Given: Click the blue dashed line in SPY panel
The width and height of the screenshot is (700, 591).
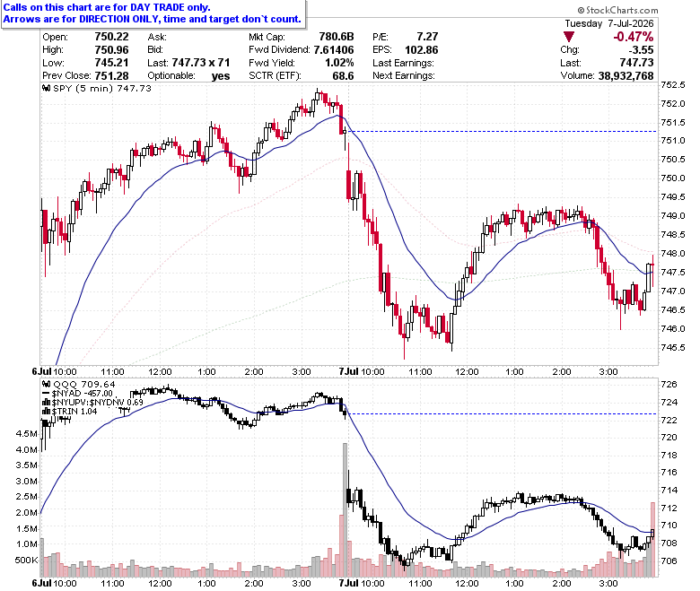Looking at the screenshot, I should [503, 131].
